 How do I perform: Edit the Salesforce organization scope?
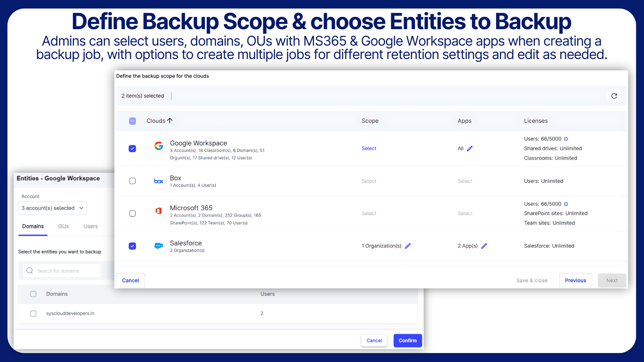point(408,246)
